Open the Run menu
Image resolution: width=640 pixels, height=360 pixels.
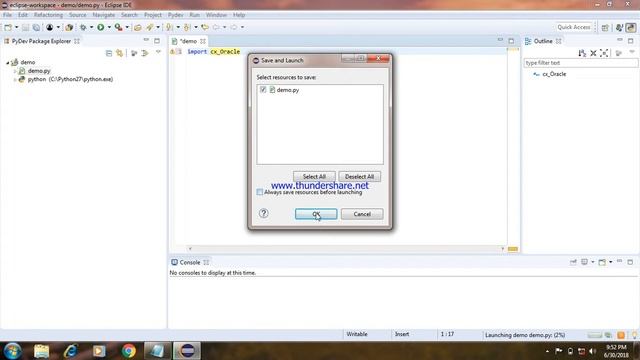[195, 15]
